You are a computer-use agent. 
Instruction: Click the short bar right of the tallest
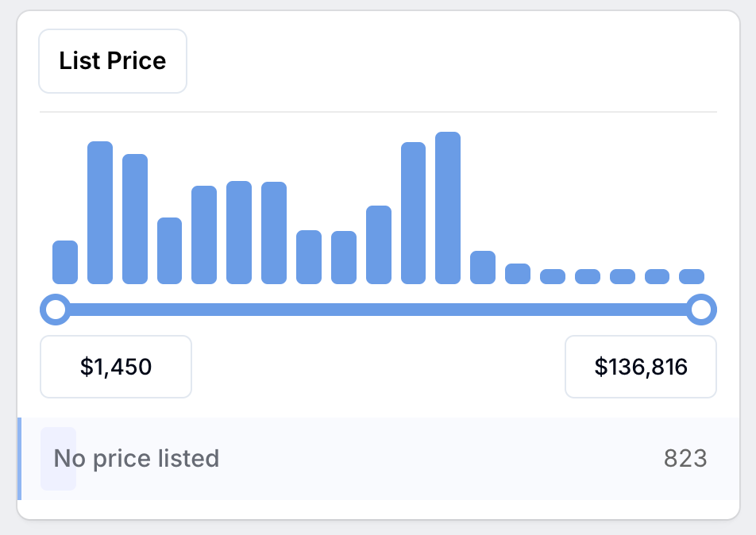click(483, 267)
